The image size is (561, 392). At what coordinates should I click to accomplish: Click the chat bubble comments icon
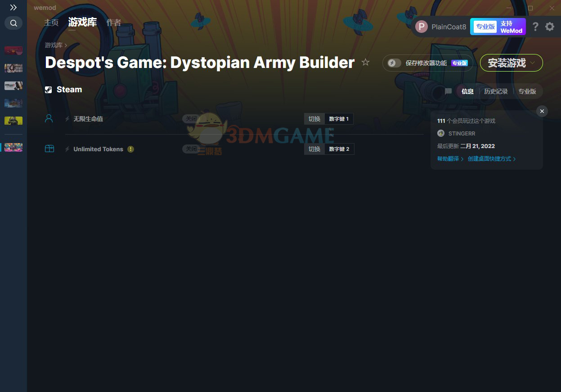coord(448,91)
